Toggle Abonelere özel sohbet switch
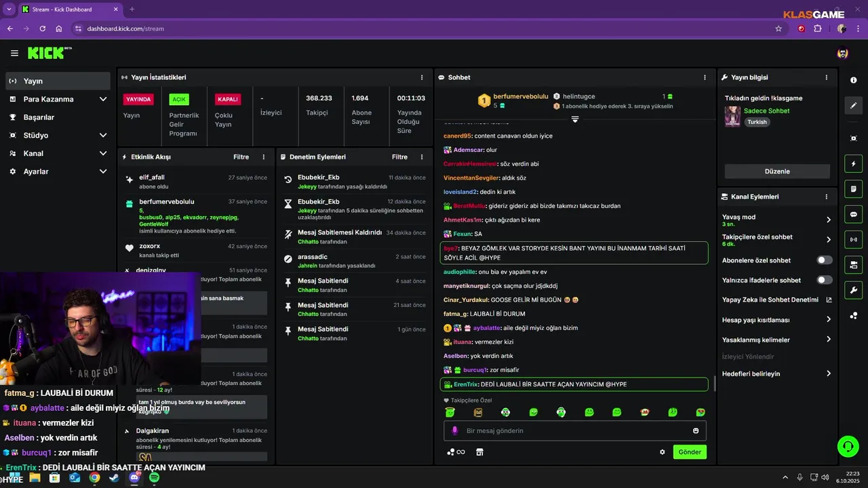 pyautogui.click(x=825, y=260)
